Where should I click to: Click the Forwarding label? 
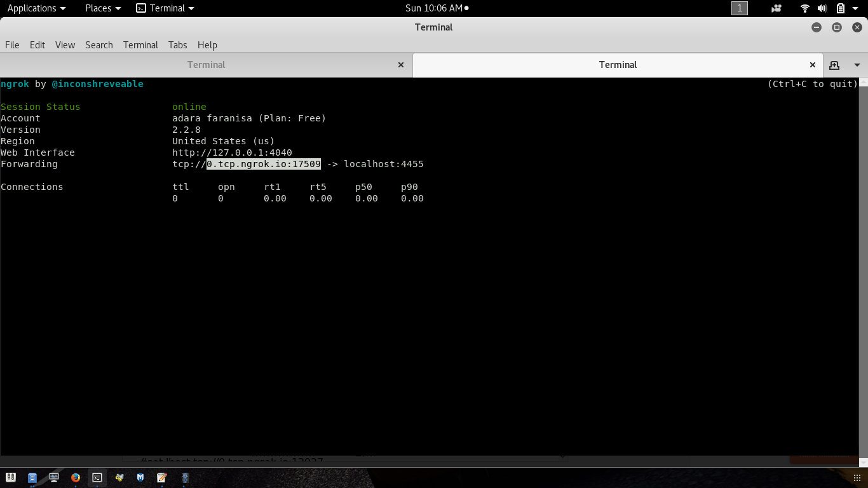(x=29, y=164)
